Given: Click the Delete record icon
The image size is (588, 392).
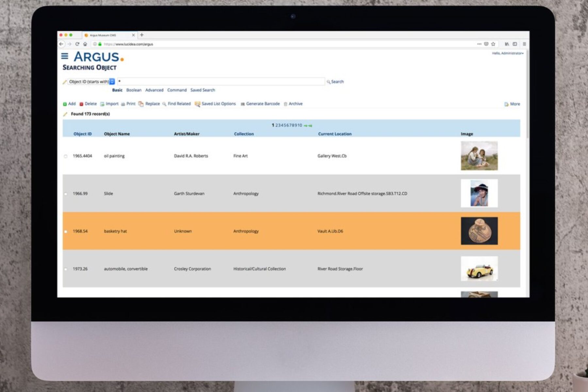Looking at the screenshot, I should point(81,104).
